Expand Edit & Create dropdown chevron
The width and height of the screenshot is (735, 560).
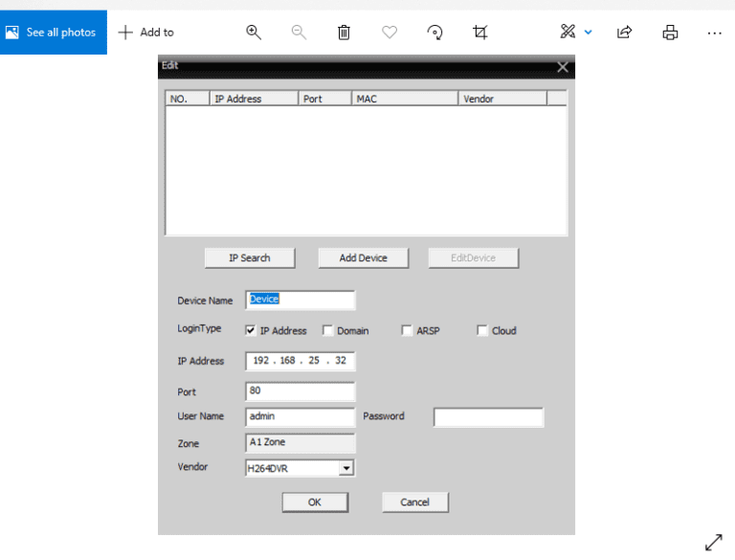589,33
